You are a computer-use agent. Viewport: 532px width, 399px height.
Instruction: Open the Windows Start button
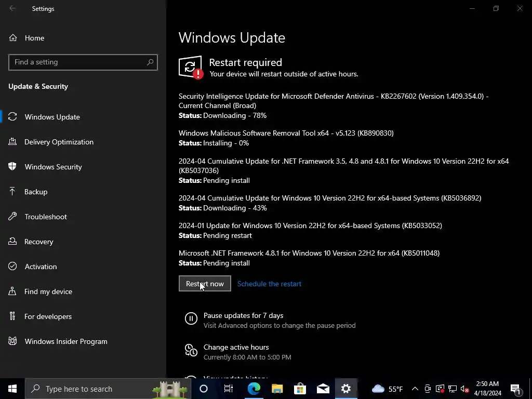click(x=12, y=389)
